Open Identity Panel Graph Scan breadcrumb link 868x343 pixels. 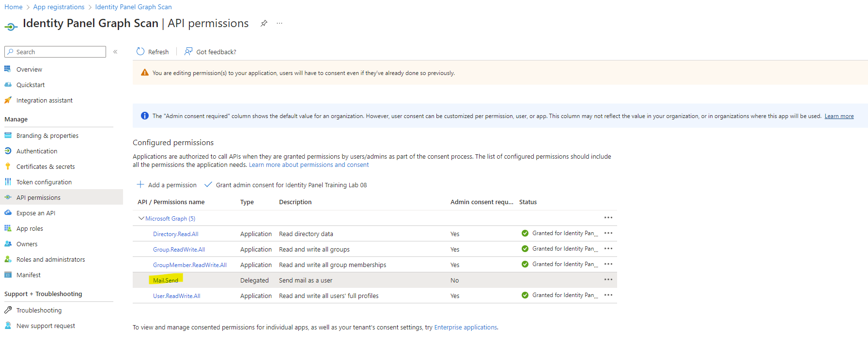133,7
